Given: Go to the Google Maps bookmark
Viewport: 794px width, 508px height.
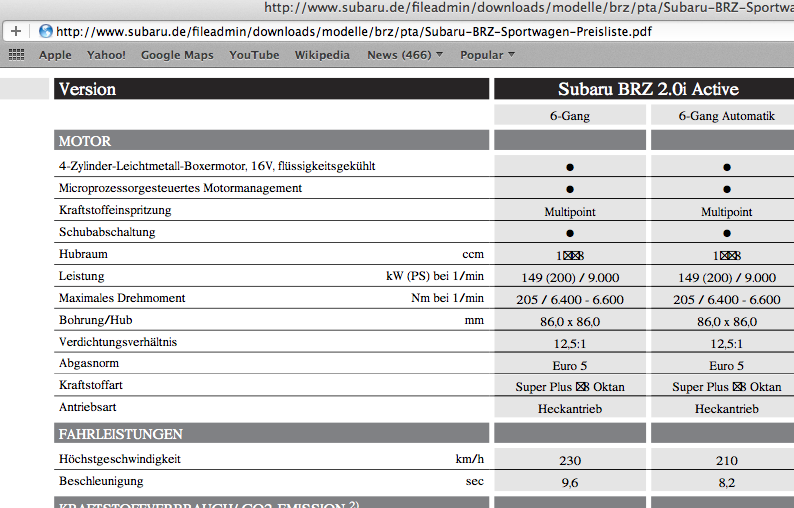Looking at the screenshot, I should [177, 55].
